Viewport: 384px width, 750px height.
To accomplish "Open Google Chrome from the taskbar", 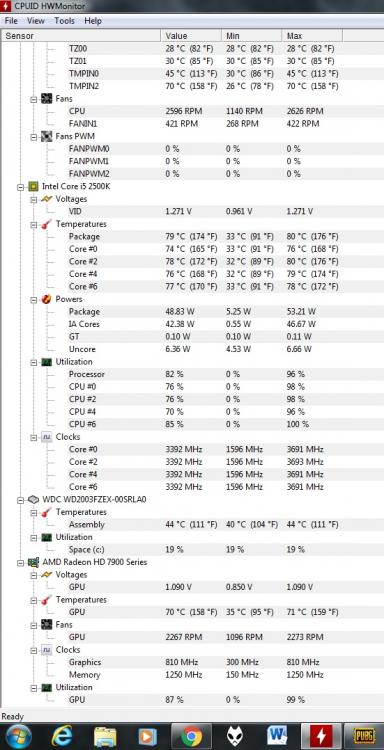I will click(x=191, y=736).
